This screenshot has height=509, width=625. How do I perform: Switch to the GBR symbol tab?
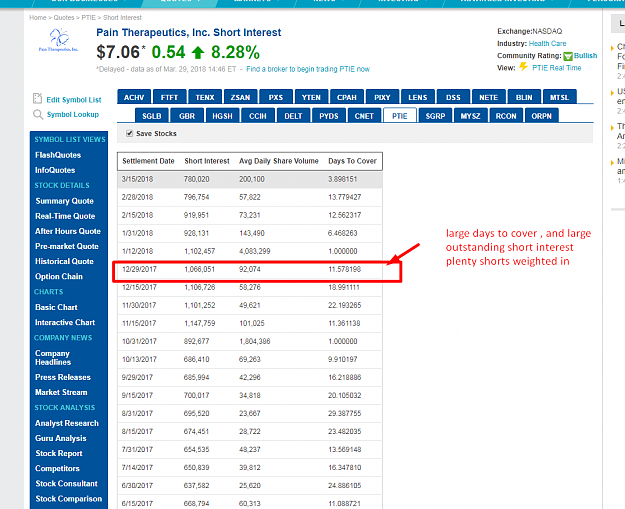point(187,116)
